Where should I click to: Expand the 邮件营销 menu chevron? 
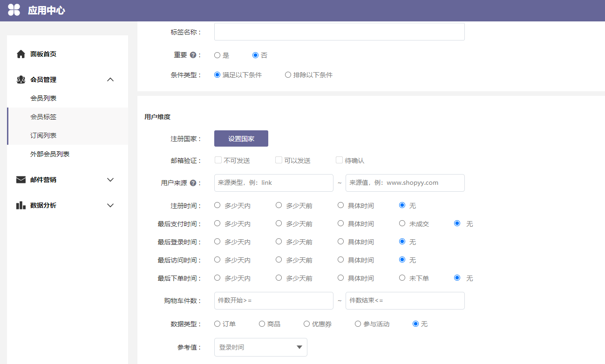110,180
